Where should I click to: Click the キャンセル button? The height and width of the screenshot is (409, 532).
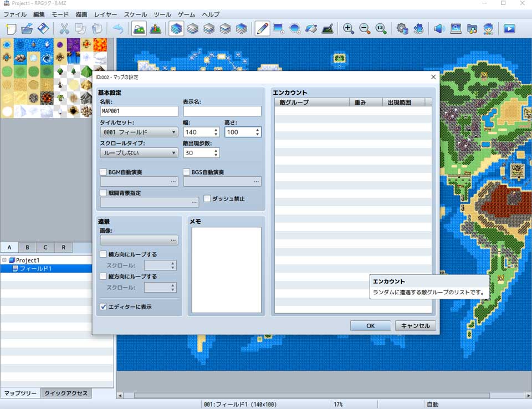[415, 326]
